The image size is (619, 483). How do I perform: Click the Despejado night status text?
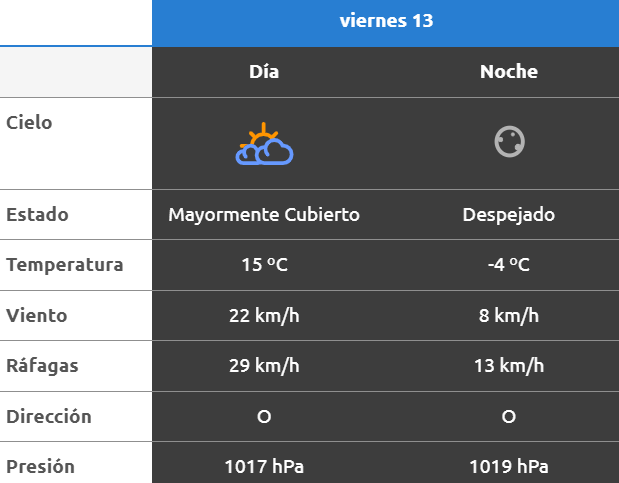[x=509, y=215]
